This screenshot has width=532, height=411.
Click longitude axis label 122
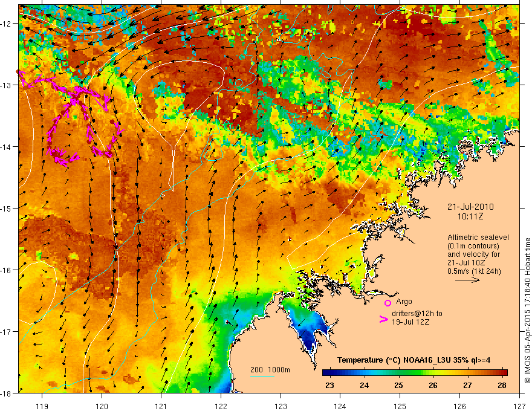(221, 406)
